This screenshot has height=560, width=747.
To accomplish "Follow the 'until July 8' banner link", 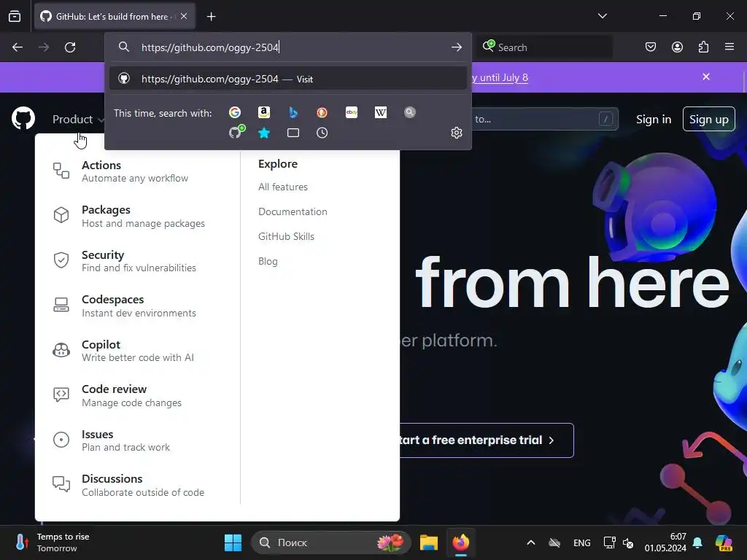I will [500, 77].
